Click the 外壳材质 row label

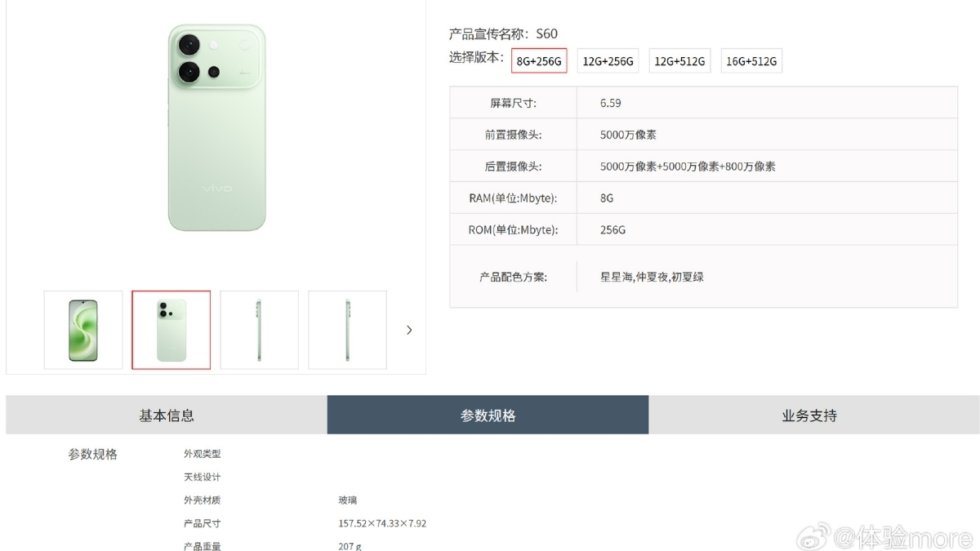[203, 500]
